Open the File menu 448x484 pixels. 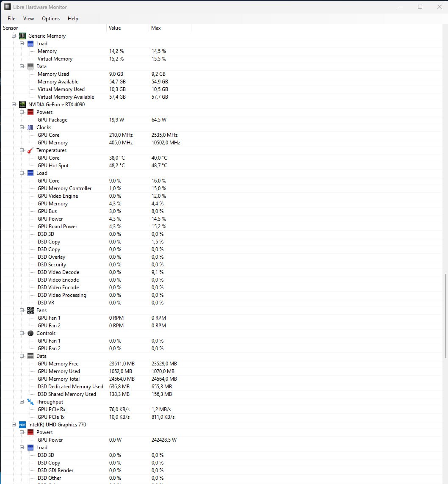[x=11, y=19]
